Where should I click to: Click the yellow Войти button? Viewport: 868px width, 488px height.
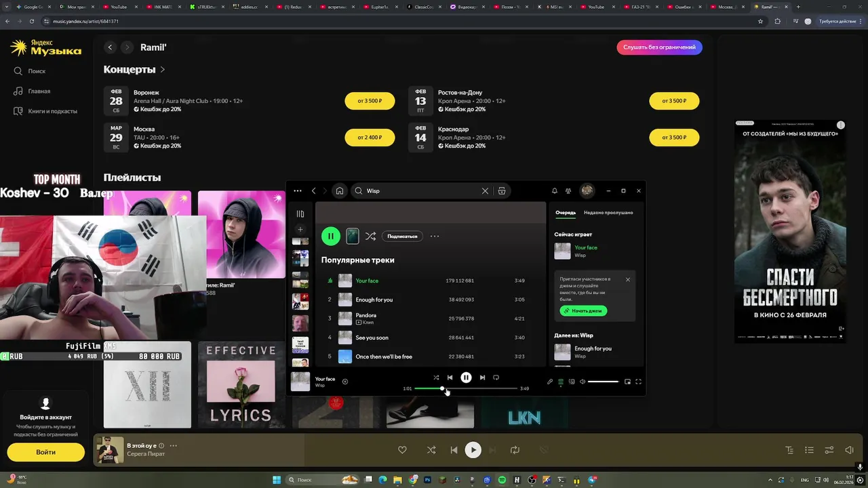coord(46,452)
